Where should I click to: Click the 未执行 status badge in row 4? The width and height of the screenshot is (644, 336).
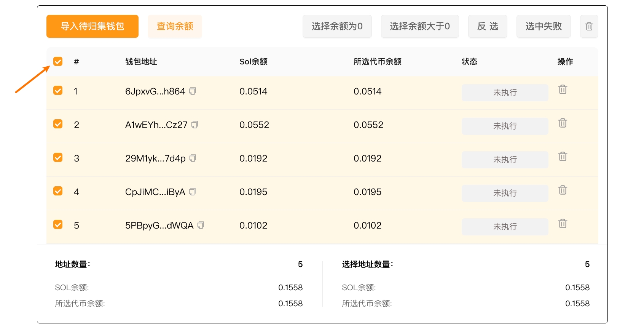point(505,193)
